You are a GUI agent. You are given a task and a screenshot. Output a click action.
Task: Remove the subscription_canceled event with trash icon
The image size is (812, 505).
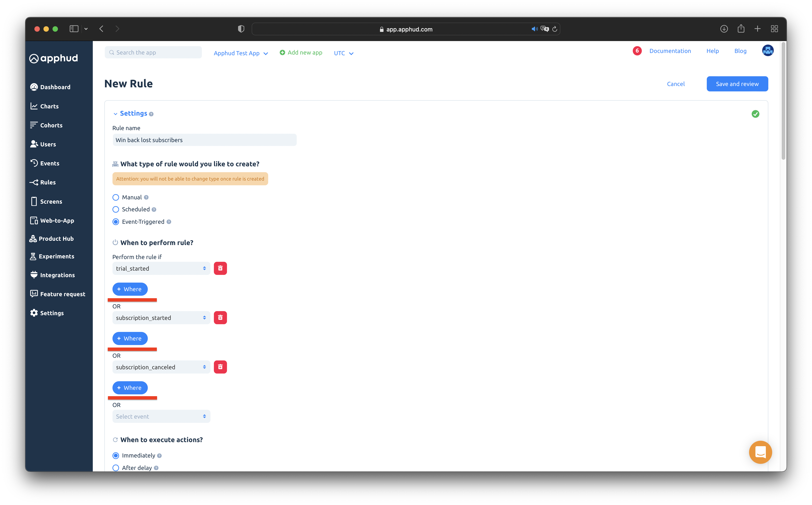point(220,367)
